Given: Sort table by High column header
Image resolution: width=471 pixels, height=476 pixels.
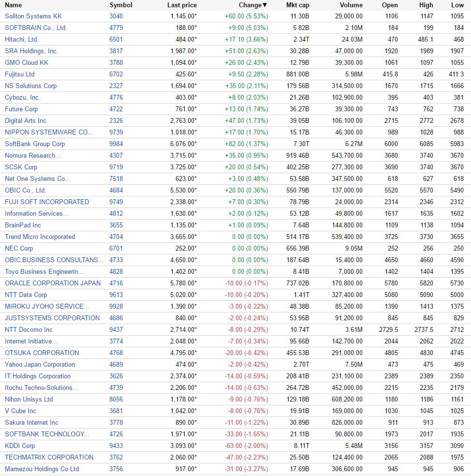Looking at the screenshot, I should click(x=426, y=5).
